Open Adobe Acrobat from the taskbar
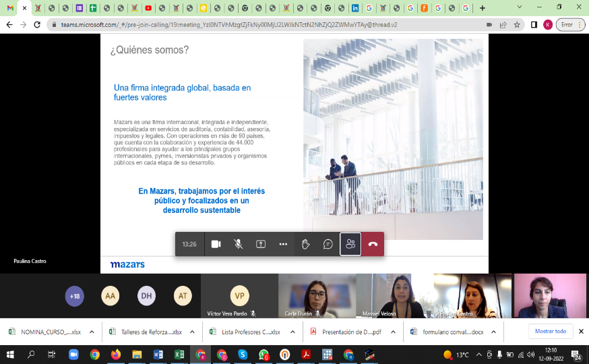The width and height of the screenshot is (589, 364). coord(306,355)
